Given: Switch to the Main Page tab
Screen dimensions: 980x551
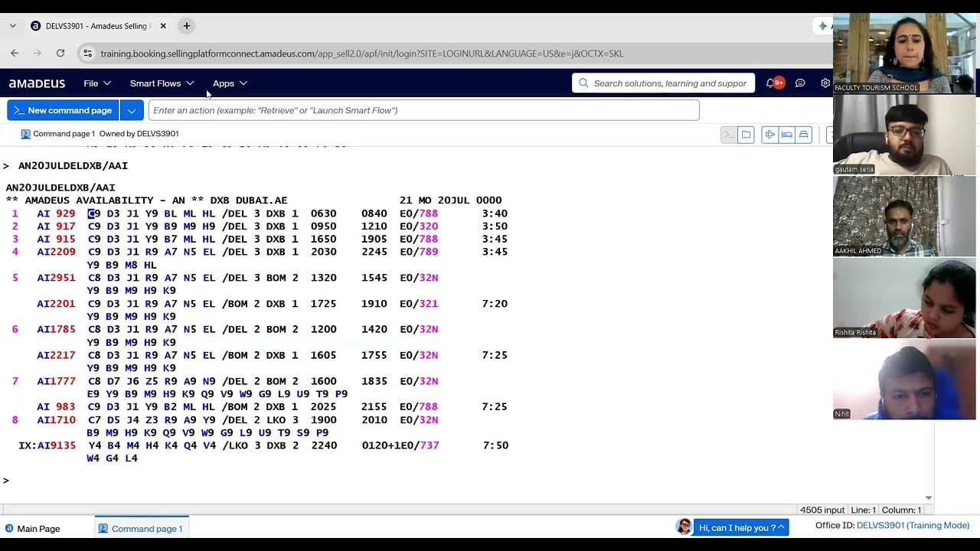Looking at the screenshot, I should pyautogui.click(x=32, y=528).
